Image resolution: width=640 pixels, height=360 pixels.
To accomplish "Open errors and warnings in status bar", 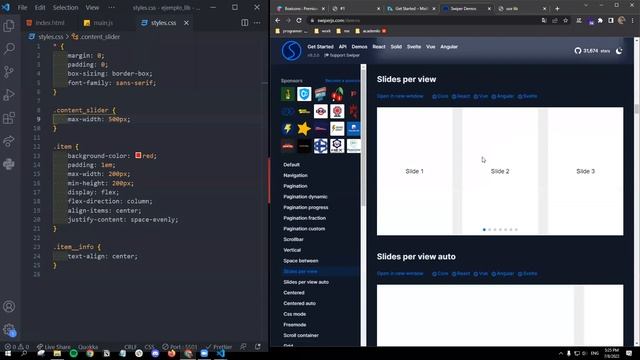I will click(x=16, y=347).
